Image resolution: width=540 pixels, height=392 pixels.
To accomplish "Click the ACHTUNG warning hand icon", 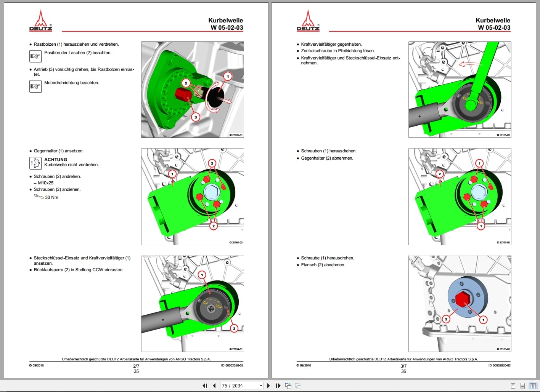I will [x=35, y=163].
